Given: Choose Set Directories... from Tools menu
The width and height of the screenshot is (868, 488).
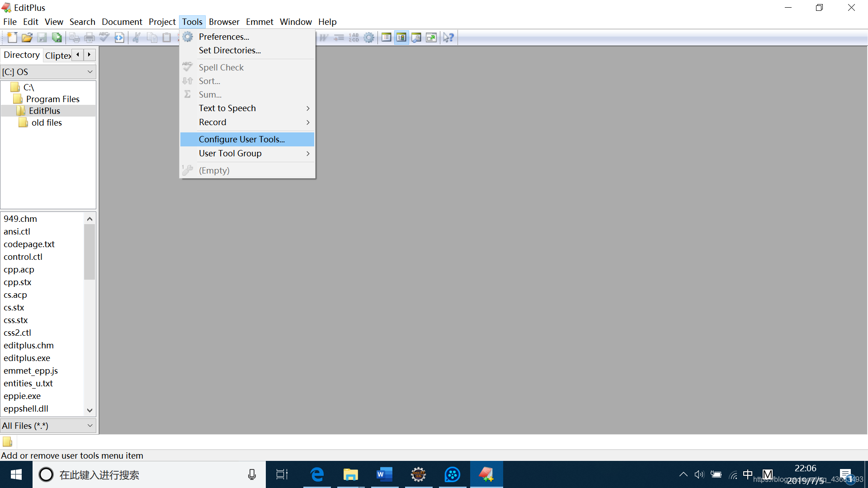Looking at the screenshot, I should [247, 50].
